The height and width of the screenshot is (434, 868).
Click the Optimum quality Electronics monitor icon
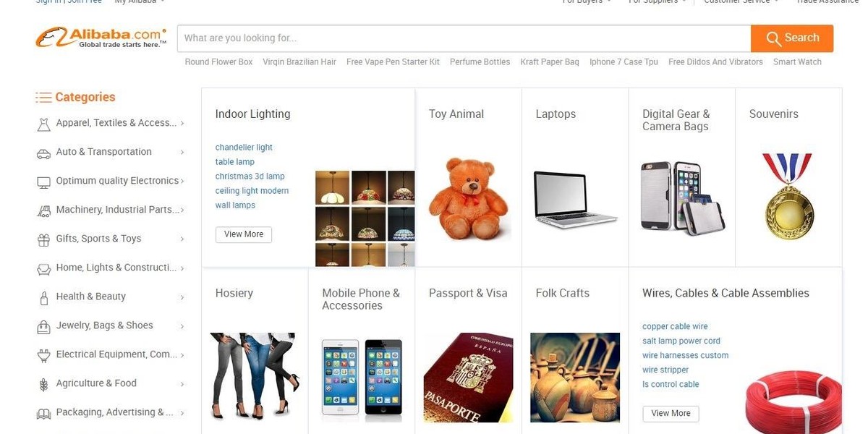43,182
